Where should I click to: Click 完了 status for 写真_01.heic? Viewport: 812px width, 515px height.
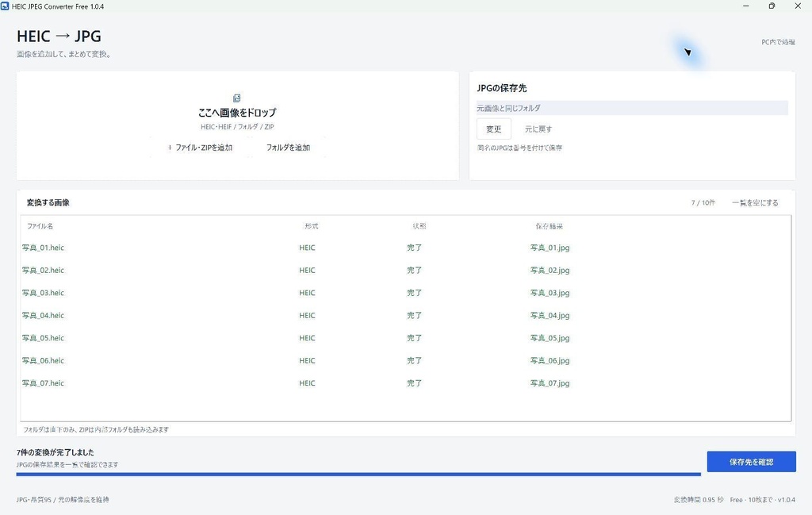(414, 248)
